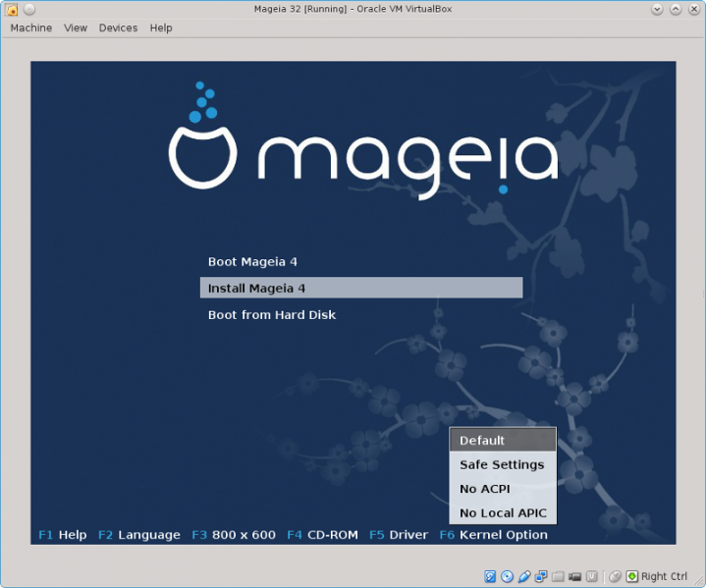
Task: Select No Local APIC option
Action: pyautogui.click(x=503, y=512)
